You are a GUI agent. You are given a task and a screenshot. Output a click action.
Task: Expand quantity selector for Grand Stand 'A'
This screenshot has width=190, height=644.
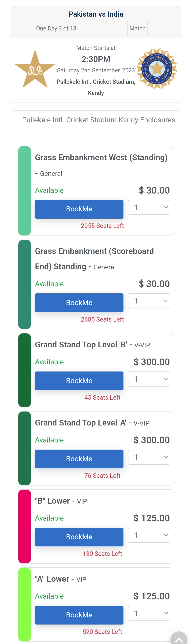coord(149,457)
